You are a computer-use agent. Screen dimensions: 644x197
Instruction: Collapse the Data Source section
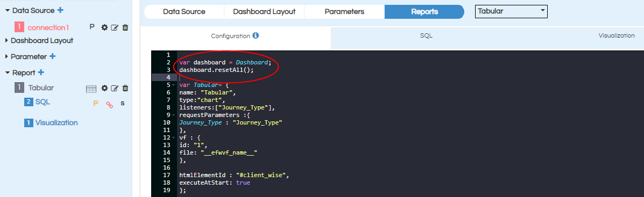[x=8, y=10]
